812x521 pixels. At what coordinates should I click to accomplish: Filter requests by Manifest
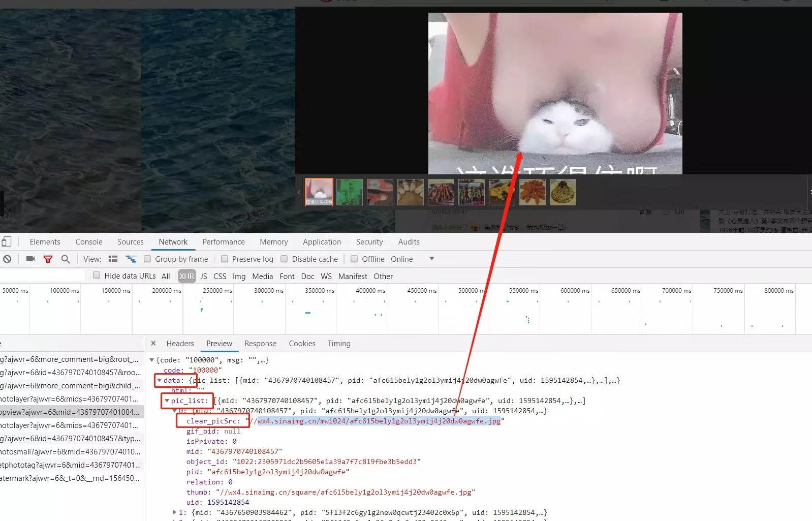tap(353, 276)
